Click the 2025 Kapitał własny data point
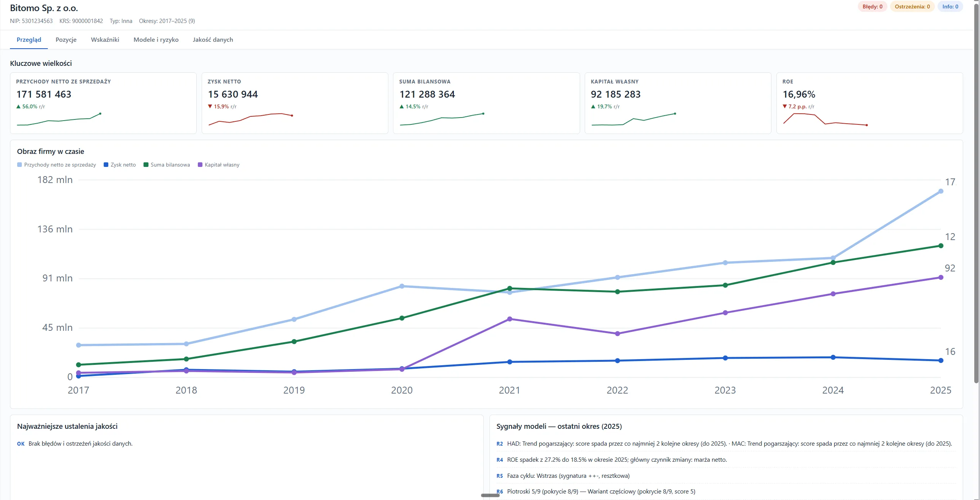This screenshot has width=980, height=500. pos(941,278)
